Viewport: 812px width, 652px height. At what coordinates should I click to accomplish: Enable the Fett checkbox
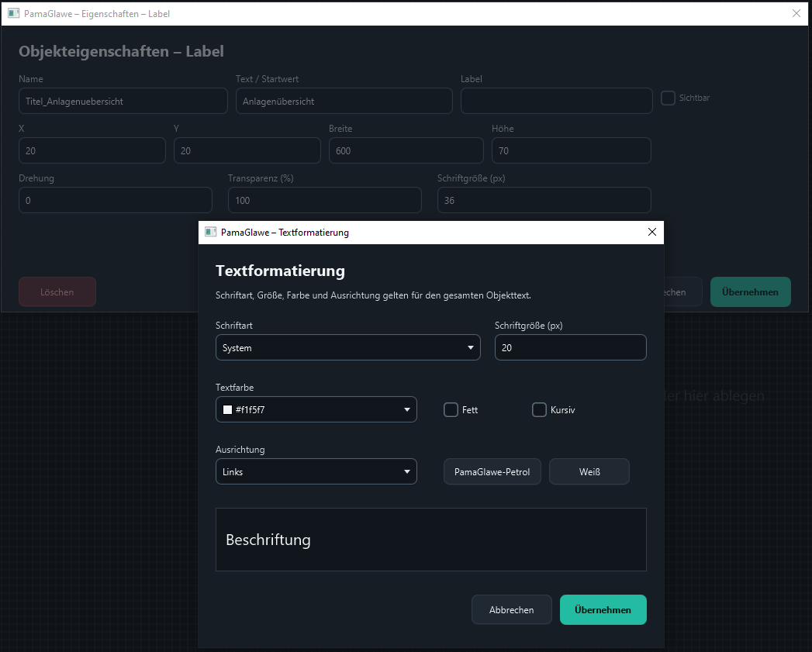click(x=451, y=409)
